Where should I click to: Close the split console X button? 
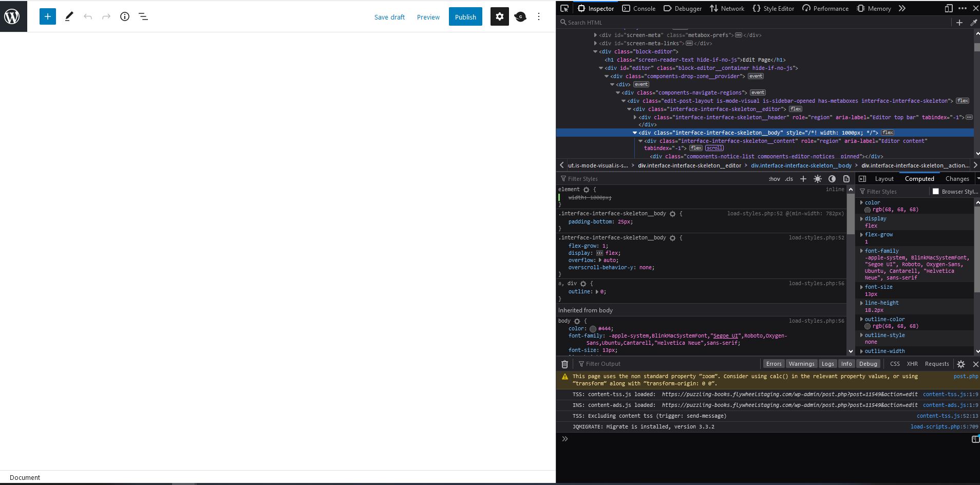(x=975, y=364)
